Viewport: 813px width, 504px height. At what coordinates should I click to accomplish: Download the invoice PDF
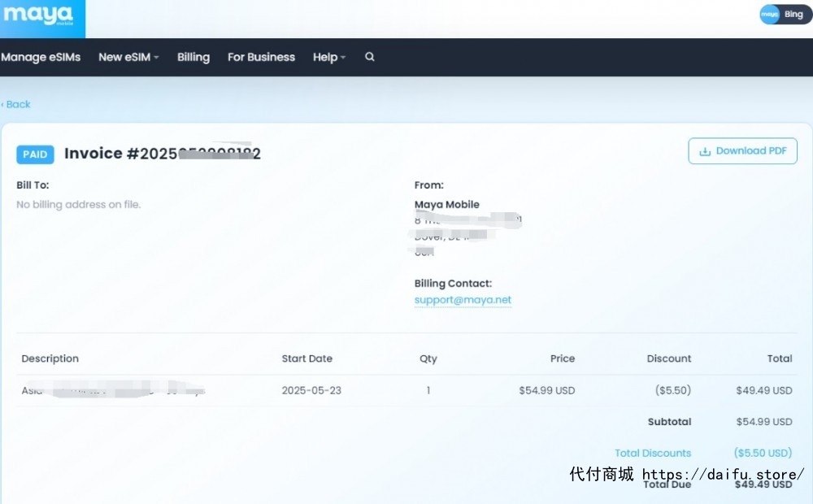tap(742, 151)
